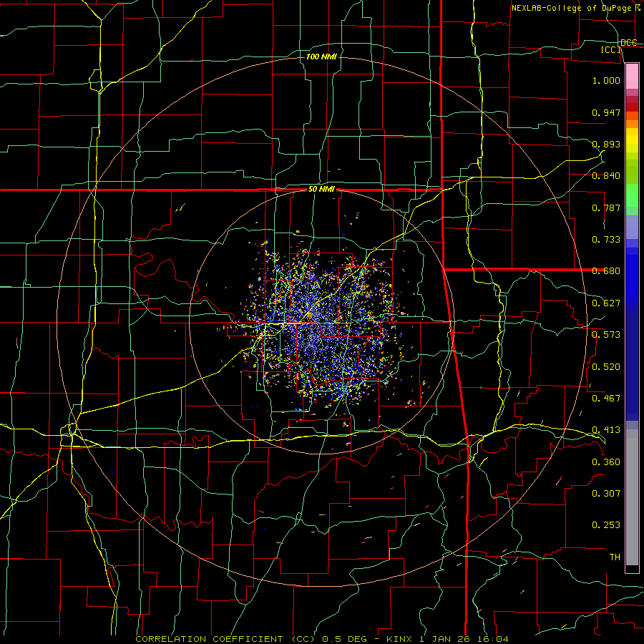The image size is (644, 644).
Task: Click the 0.627 legend value
Action: coord(606,303)
